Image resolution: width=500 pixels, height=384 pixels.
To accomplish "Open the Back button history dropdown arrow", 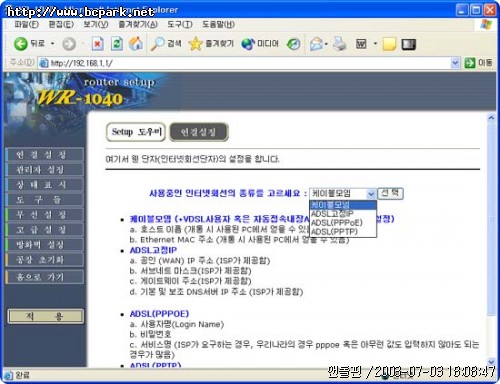I will (52, 44).
